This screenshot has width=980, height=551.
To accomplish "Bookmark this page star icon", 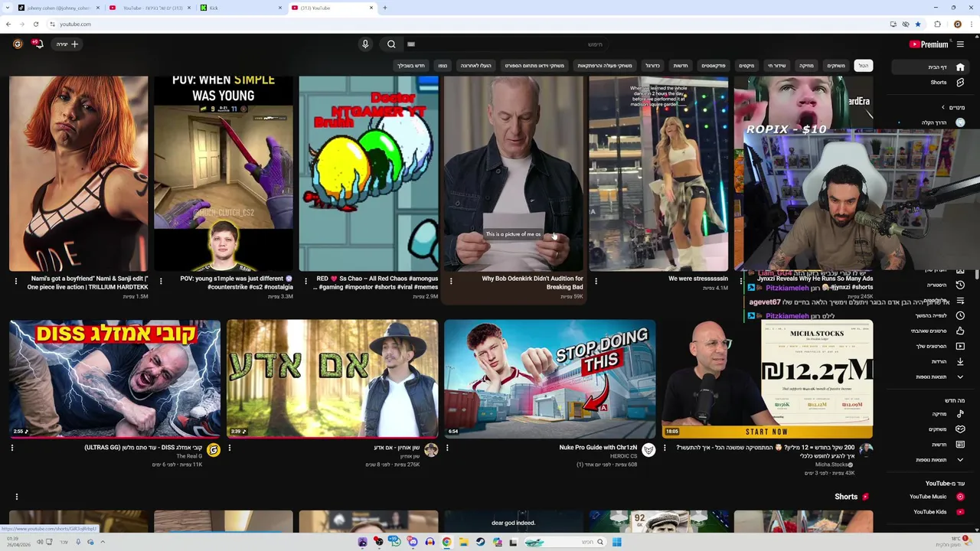I will (917, 24).
